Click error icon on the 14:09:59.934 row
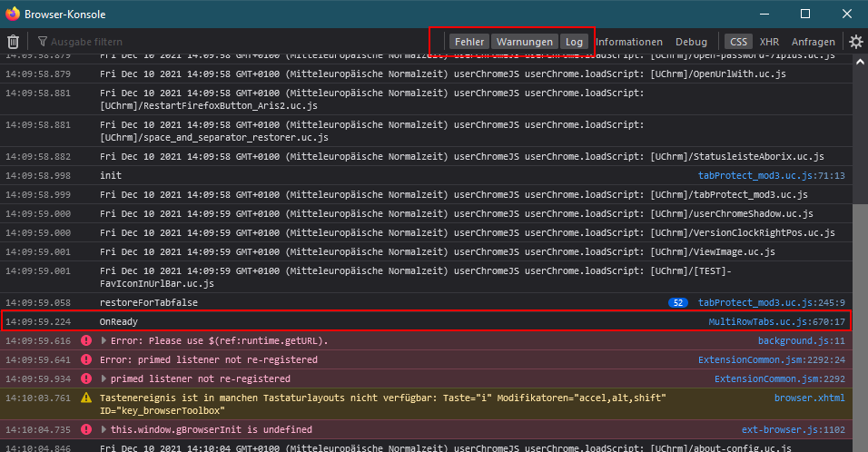This screenshot has width=868, height=452. [x=86, y=378]
